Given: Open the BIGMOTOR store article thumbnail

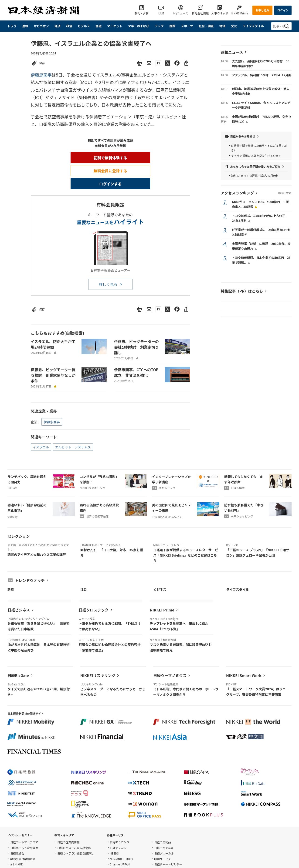Looking at the screenshot, I should (x=177, y=346).
